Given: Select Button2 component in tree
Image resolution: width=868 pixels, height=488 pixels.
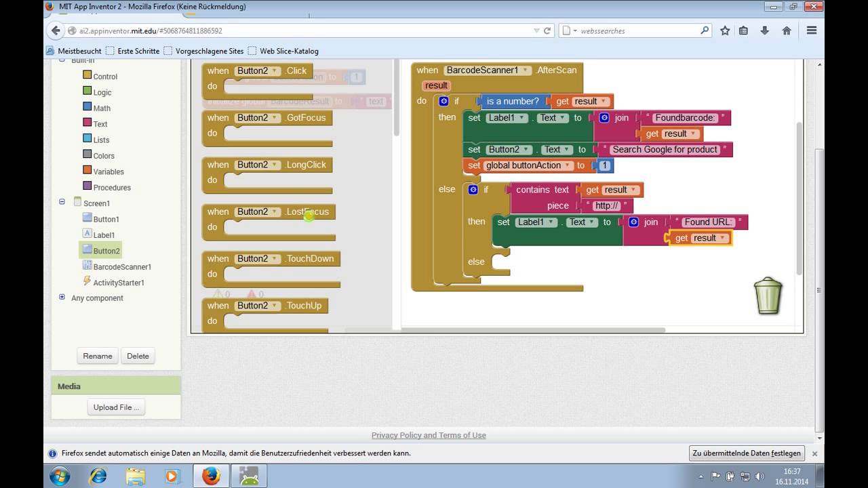Looking at the screenshot, I should (x=100, y=251).
